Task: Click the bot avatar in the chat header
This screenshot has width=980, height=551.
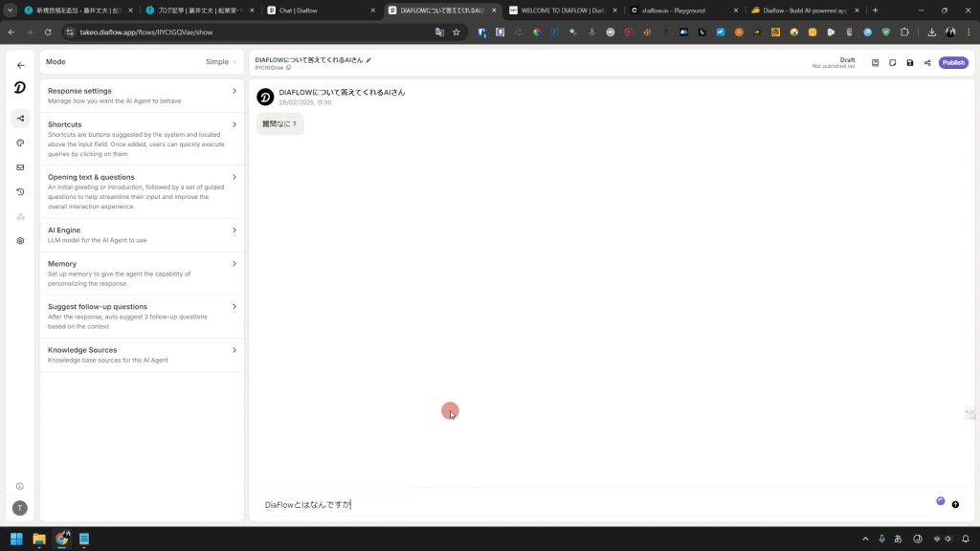Action: pyautogui.click(x=265, y=97)
